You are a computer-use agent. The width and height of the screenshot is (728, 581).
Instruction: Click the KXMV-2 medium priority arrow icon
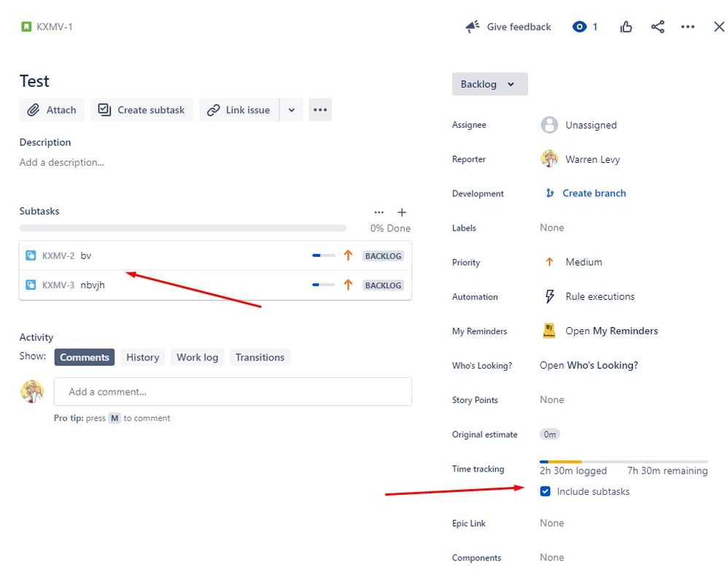tap(348, 255)
